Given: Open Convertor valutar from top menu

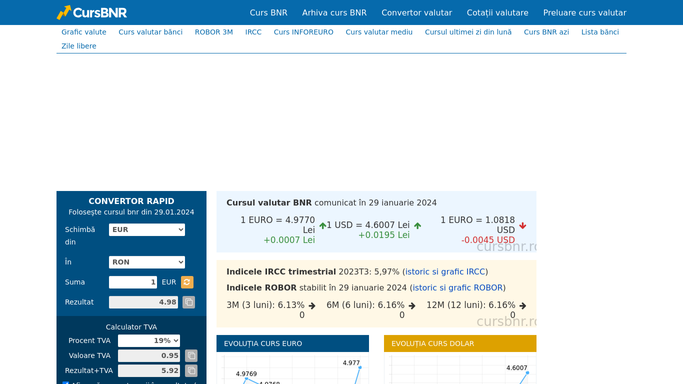Looking at the screenshot, I should click(416, 13).
